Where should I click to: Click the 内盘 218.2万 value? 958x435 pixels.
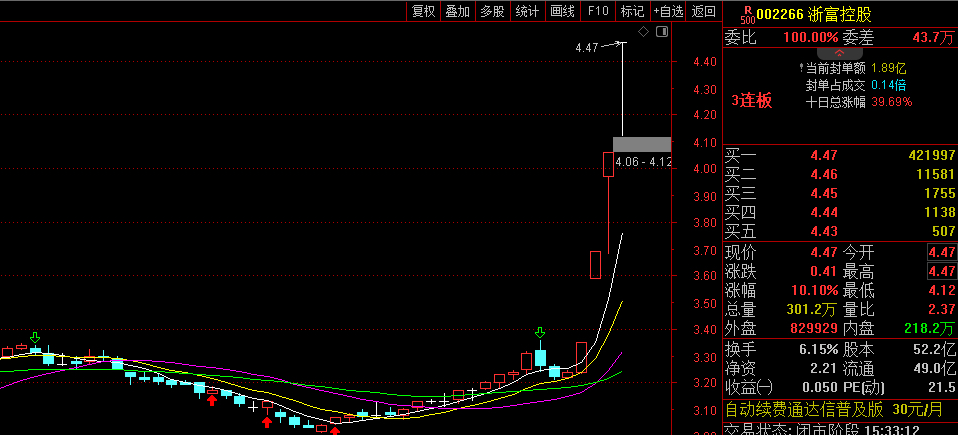point(929,328)
